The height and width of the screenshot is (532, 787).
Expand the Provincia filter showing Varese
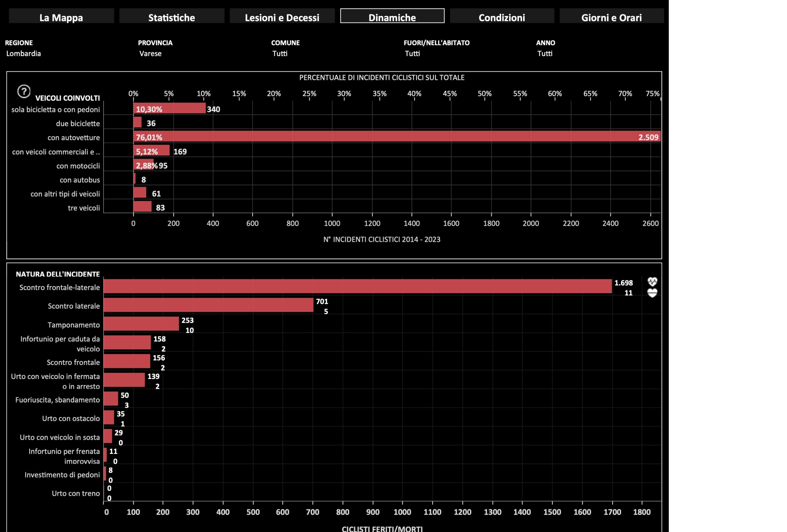(x=151, y=53)
